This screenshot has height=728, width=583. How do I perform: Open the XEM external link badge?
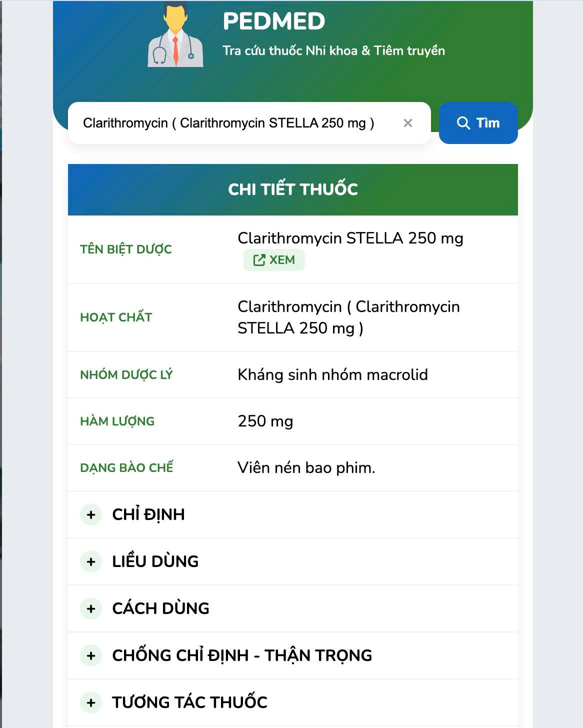(x=274, y=260)
